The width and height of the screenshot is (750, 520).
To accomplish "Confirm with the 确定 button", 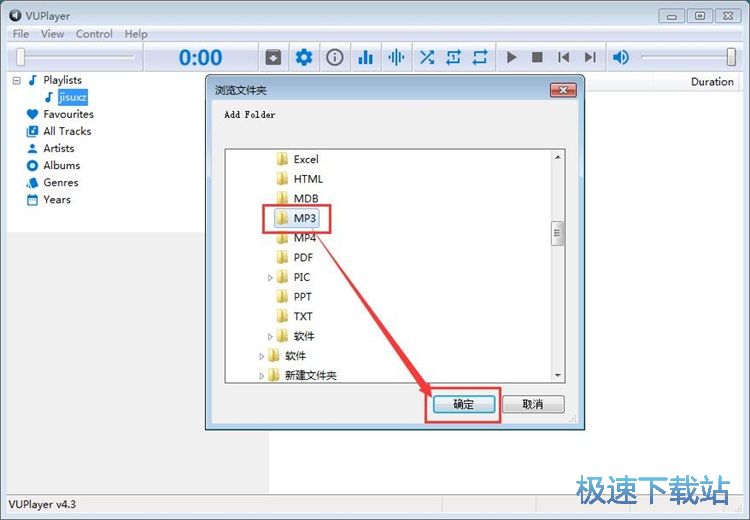I will tap(463, 404).
